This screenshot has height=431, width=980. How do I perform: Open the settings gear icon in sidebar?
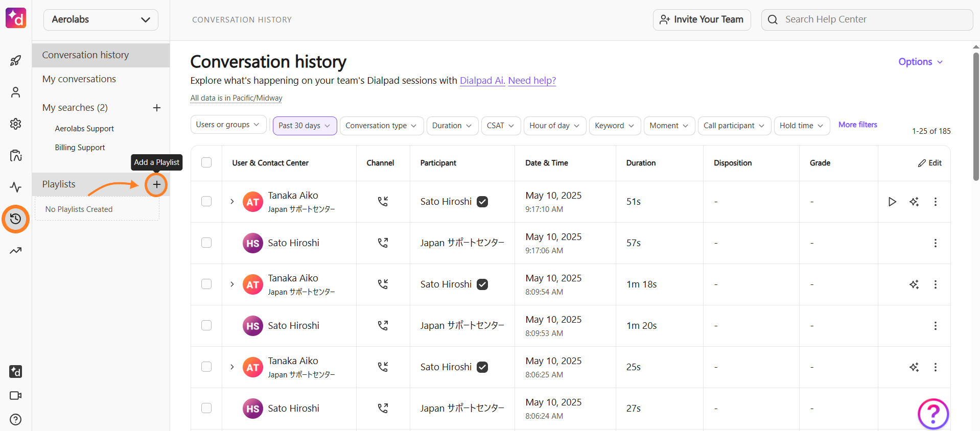pos(16,124)
